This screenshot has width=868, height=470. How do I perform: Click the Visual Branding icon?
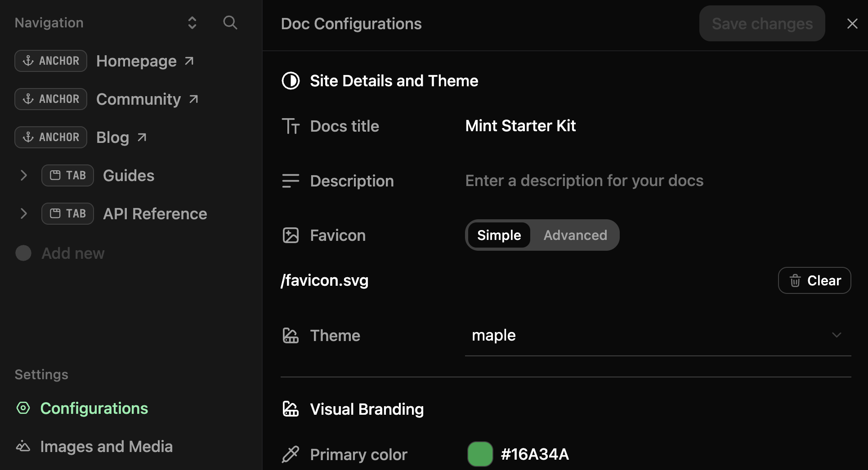click(290, 409)
